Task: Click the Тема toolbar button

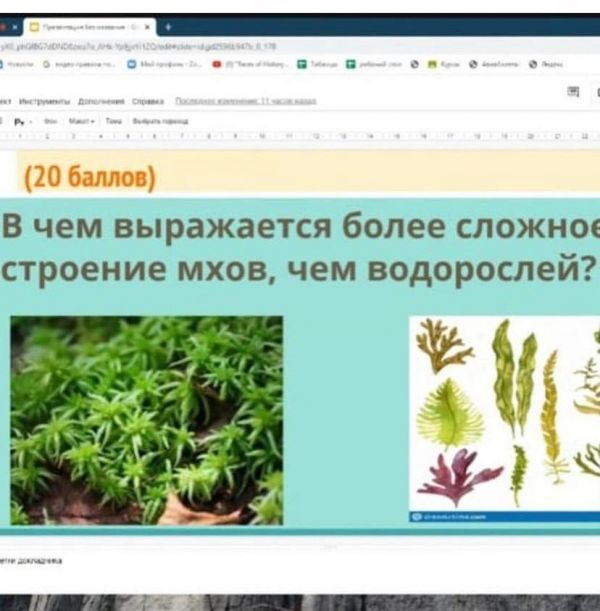Action: coord(113,120)
